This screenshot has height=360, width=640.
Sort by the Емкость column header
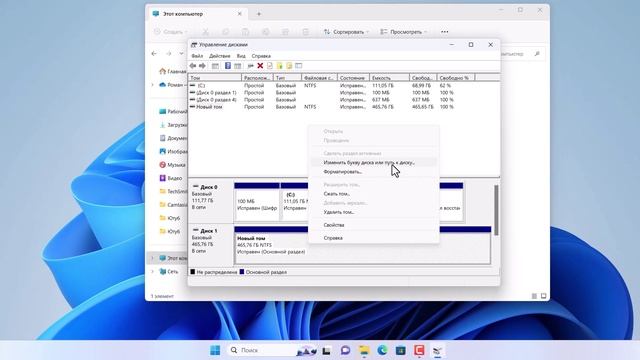pos(389,78)
